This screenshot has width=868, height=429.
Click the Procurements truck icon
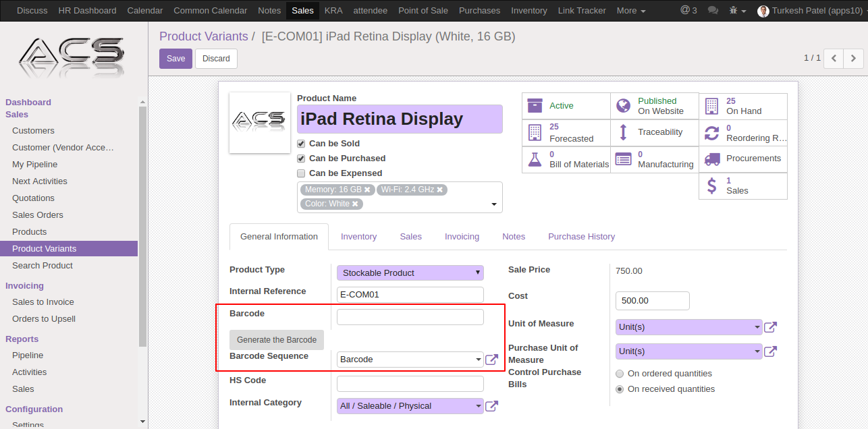click(x=712, y=159)
